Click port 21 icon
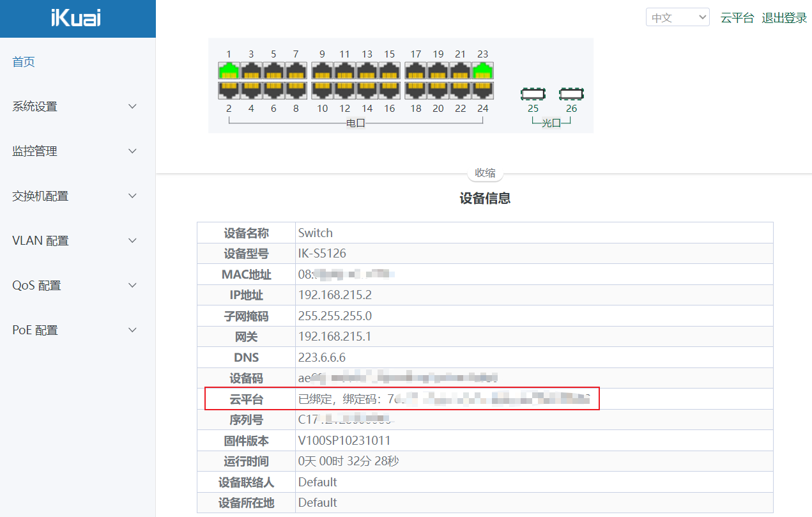This screenshot has width=812, height=517. 461,70
